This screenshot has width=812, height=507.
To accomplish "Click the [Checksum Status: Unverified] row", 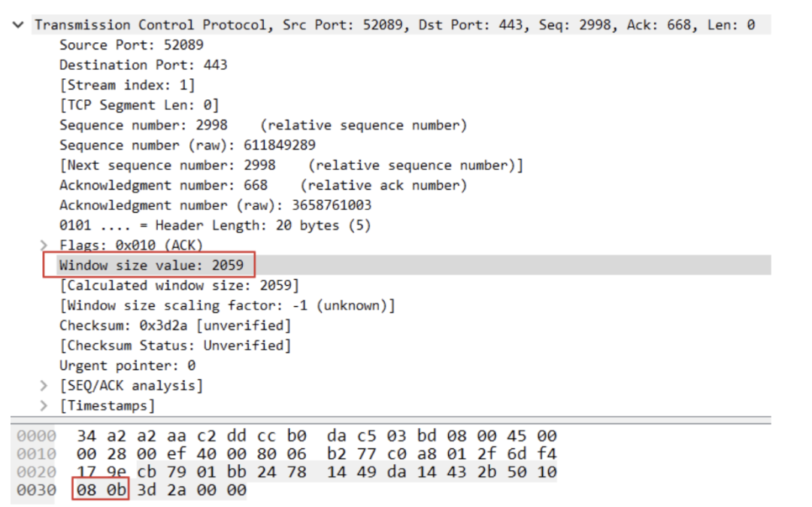I will [x=175, y=346].
